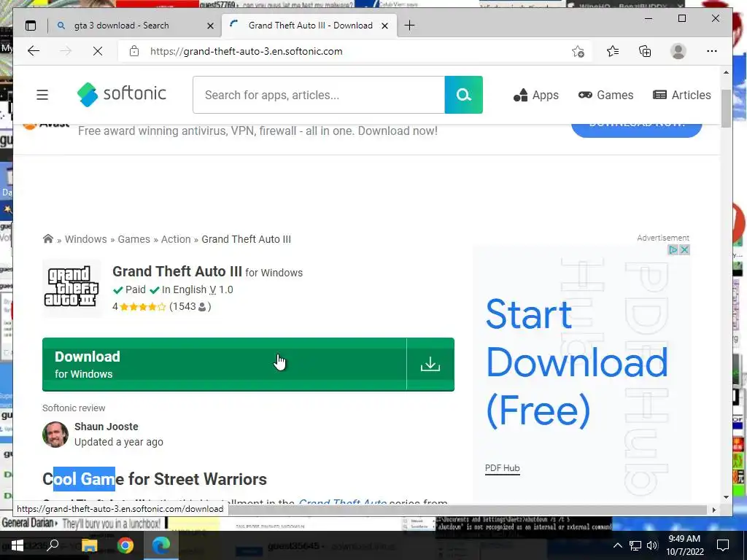Switch to the gta 3 download Search tab
This screenshot has width=747, height=560.
[x=135, y=26]
